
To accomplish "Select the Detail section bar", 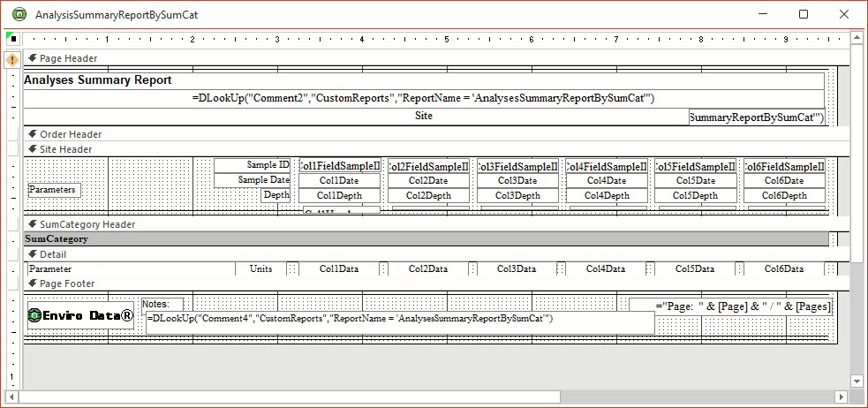I will click(436, 254).
